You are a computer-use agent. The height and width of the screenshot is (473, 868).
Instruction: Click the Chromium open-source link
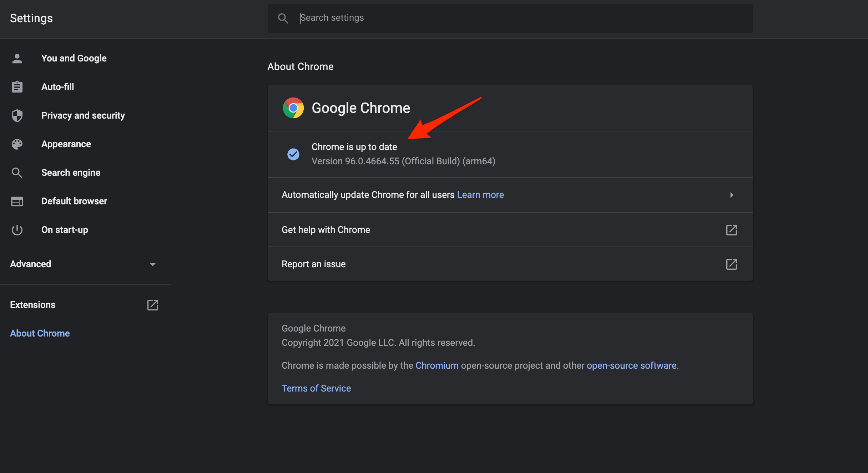point(437,365)
